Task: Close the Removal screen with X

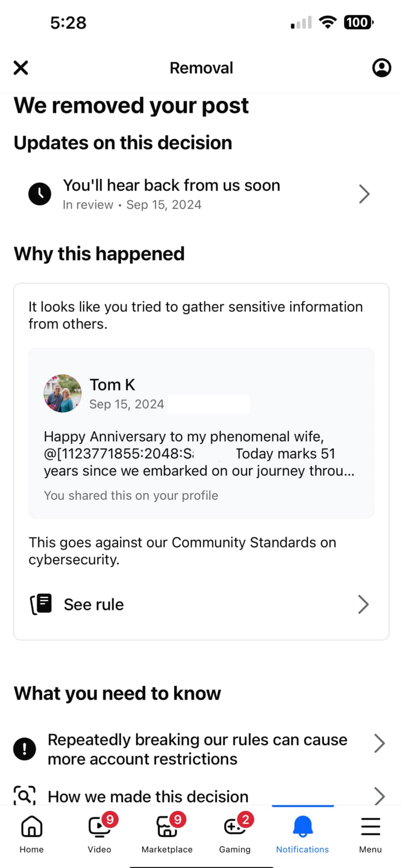Action: tap(21, 68)
